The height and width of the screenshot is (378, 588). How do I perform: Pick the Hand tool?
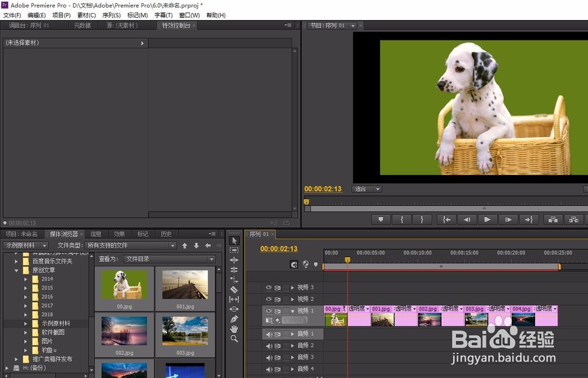click(234, 329)
